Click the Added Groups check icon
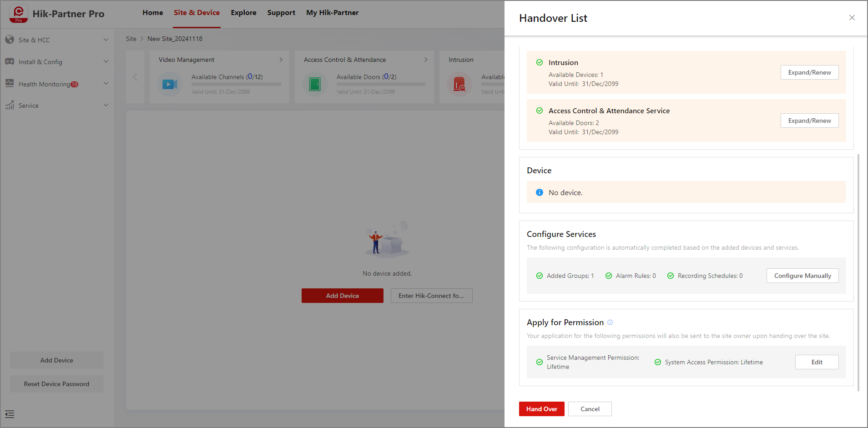868x428 pixels. tap(540, 276)
